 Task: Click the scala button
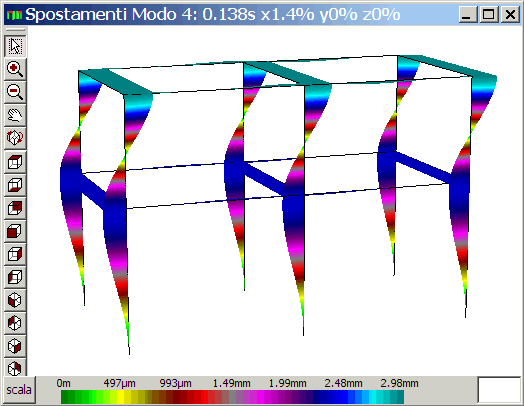19,390
